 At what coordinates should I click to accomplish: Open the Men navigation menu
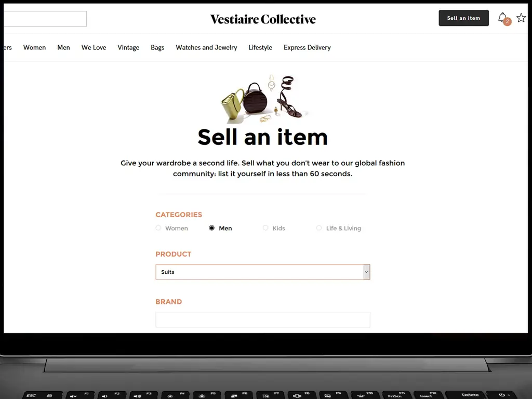pos(63,47)
